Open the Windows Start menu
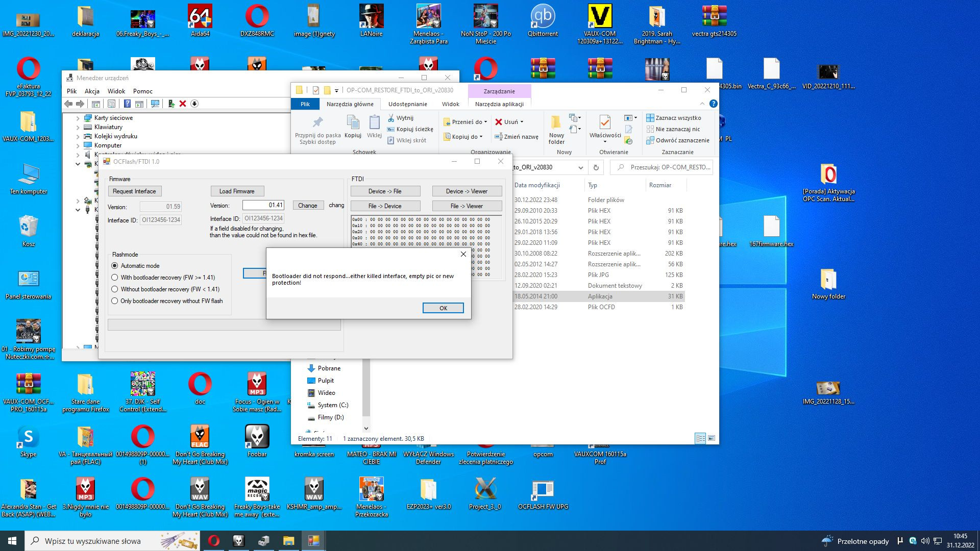 [x=12, y=541]
